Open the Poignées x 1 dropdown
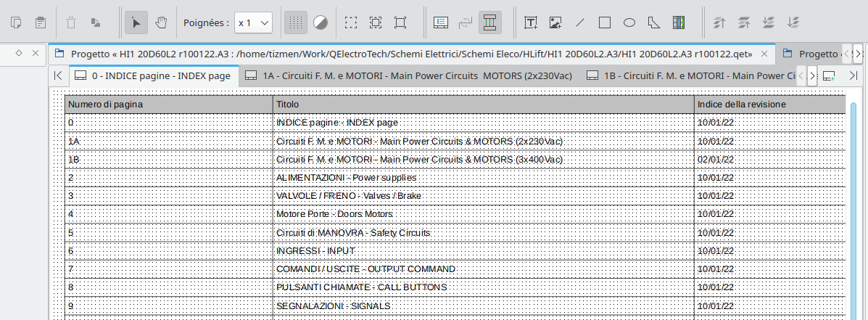Viewport: 868px width, 320px height. (x=254, y=22)
